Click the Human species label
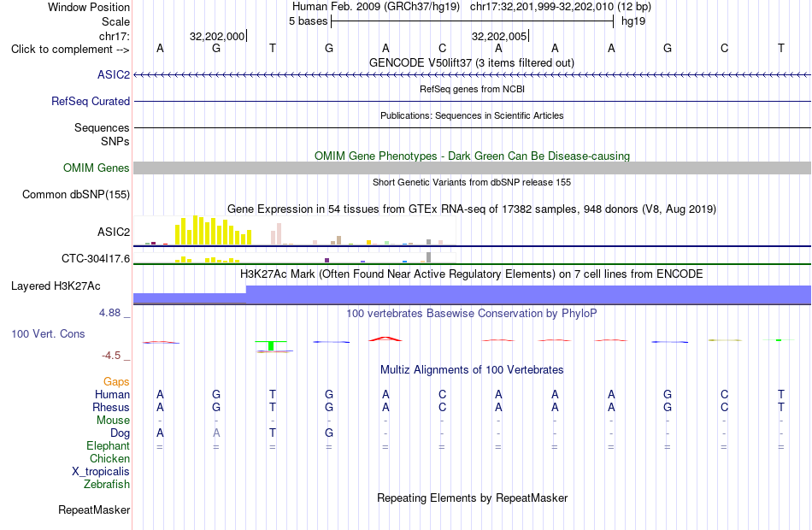This screenshot has width=812, height=530. tap(112, 395)
